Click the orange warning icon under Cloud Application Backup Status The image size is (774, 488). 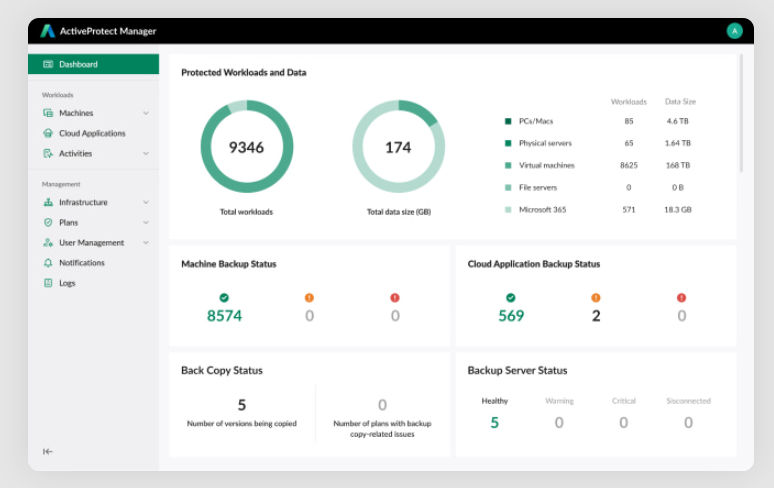point(596,297)
